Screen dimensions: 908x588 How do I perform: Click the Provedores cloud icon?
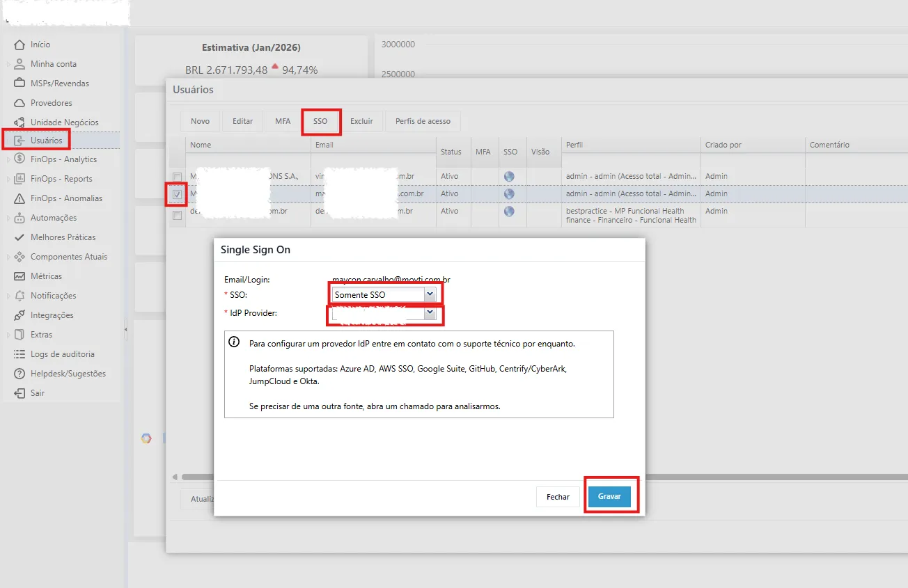19,103
